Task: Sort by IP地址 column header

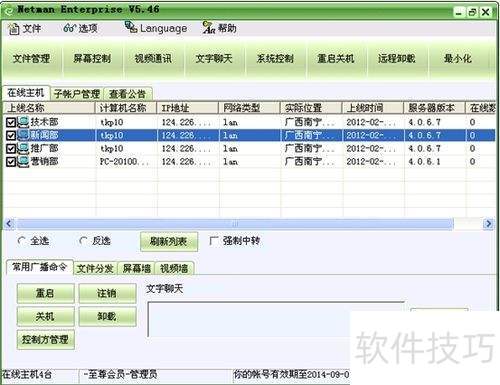Action: tap(187, 108)
